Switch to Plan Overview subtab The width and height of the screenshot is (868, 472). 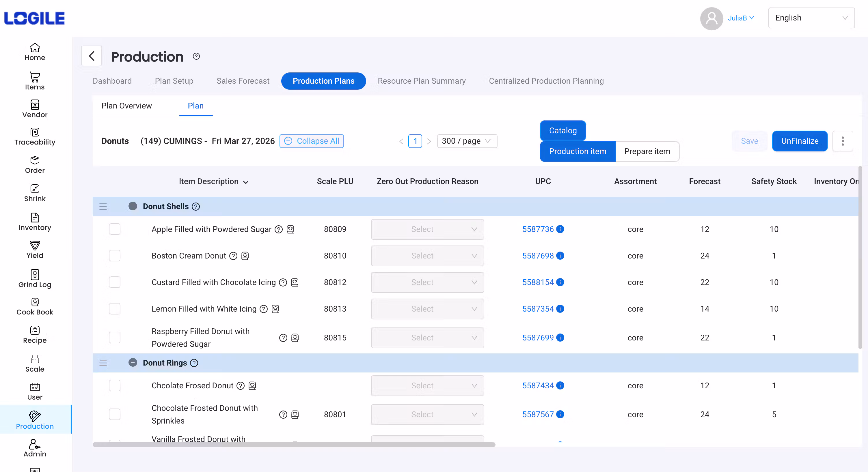[x=126, y=106]
